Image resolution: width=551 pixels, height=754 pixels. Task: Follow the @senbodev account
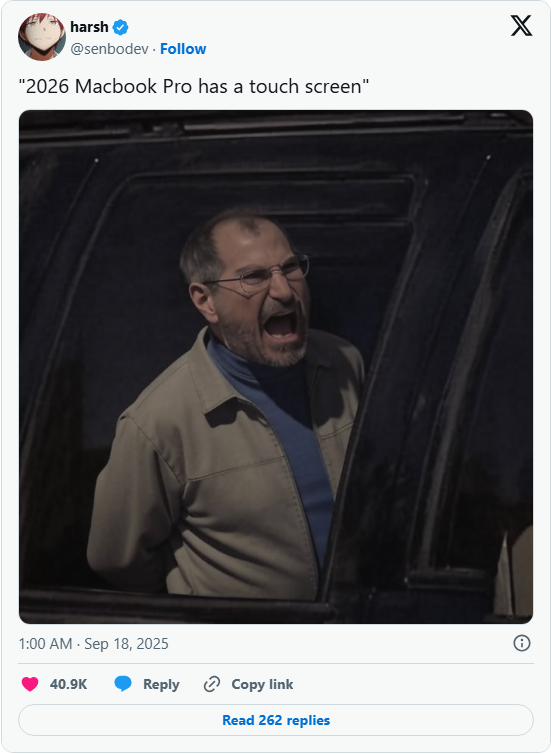183,49
